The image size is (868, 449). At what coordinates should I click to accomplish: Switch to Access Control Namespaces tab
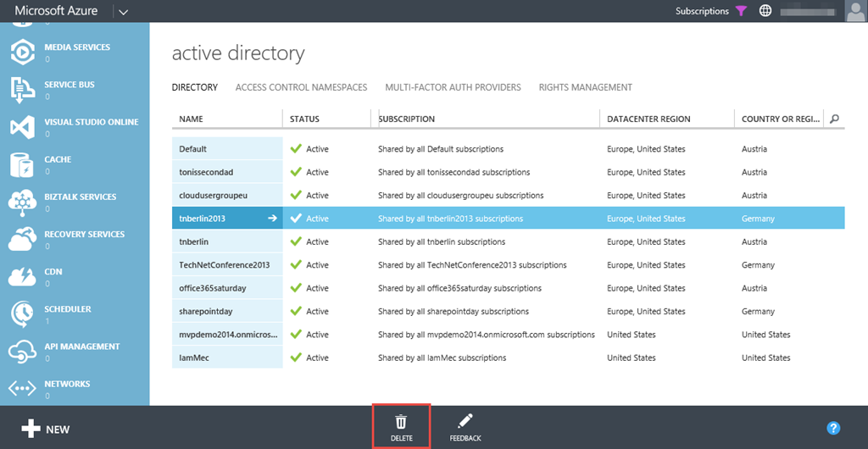(x=301, y=87)
